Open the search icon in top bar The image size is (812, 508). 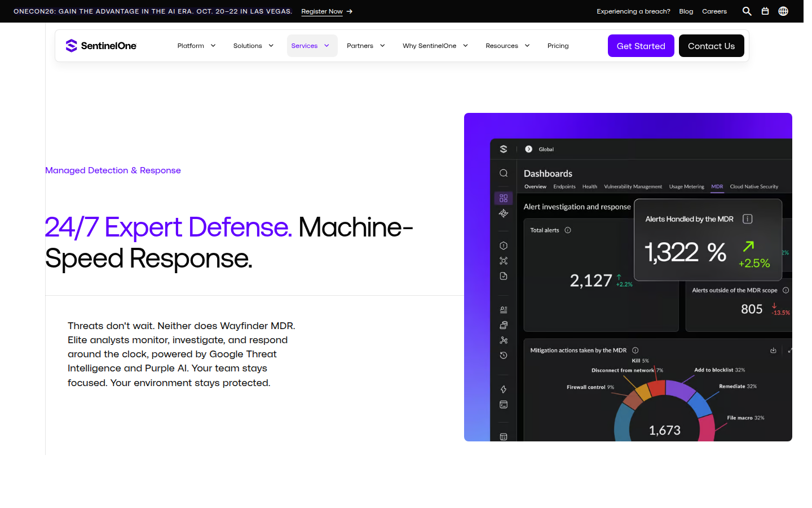(x=747, y=11)
